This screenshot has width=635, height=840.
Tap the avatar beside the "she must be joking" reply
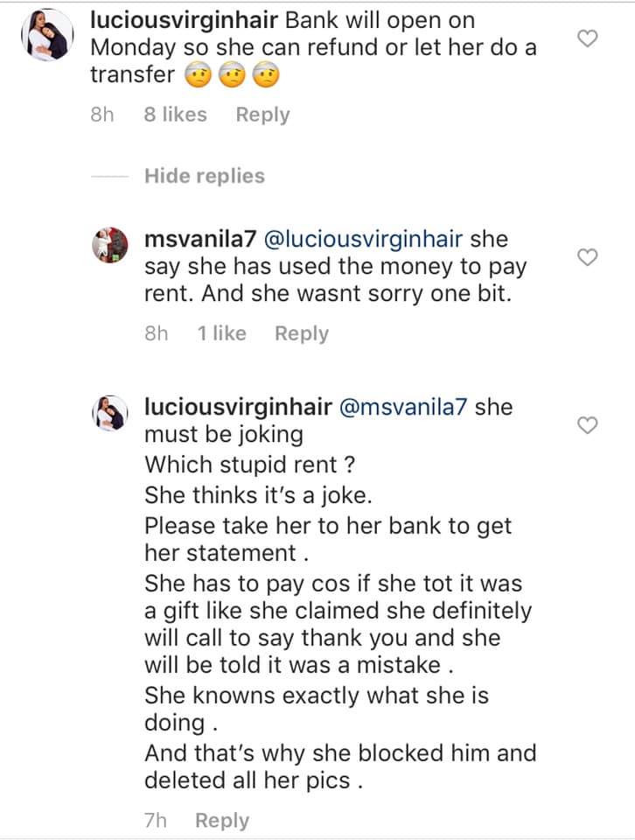(113, 416)
